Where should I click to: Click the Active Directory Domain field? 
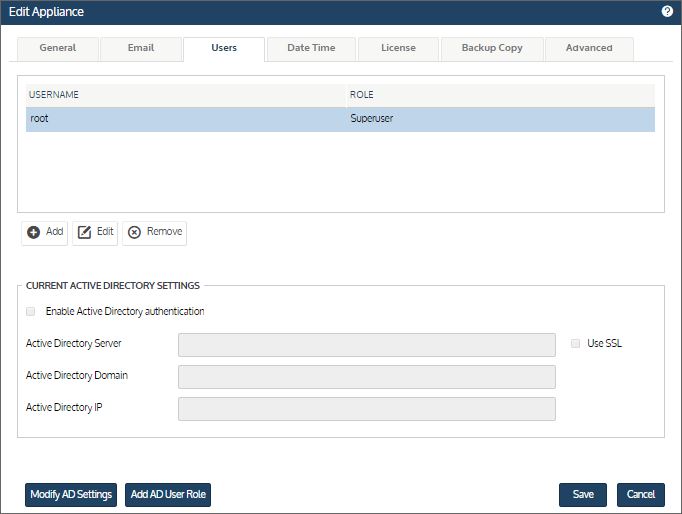point(366,377)
